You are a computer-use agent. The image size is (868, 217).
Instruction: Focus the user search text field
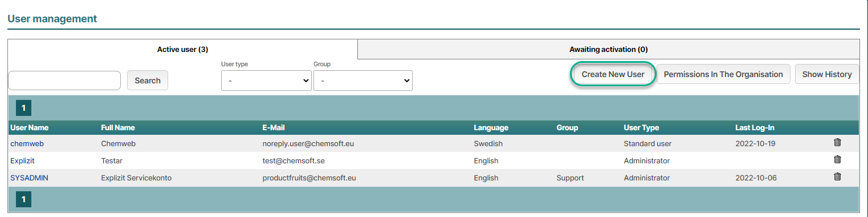point(64,81)
